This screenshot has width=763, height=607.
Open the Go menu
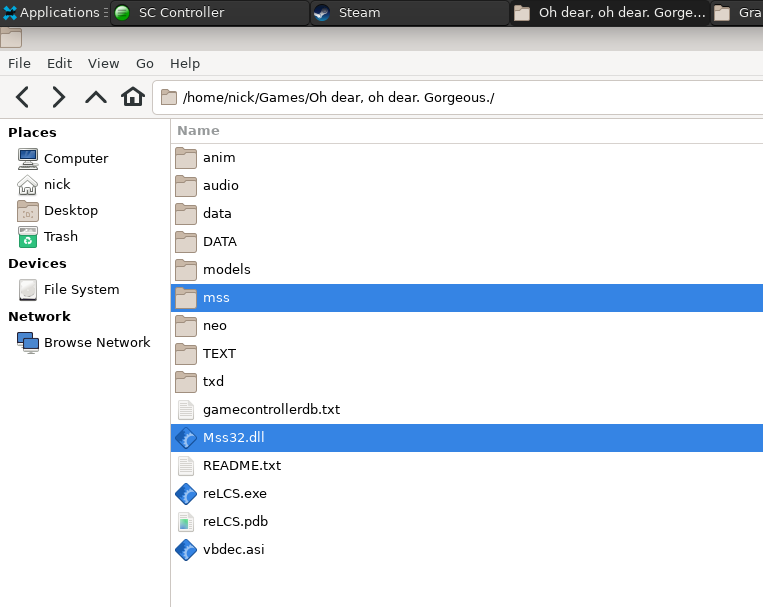pos(145,63)
